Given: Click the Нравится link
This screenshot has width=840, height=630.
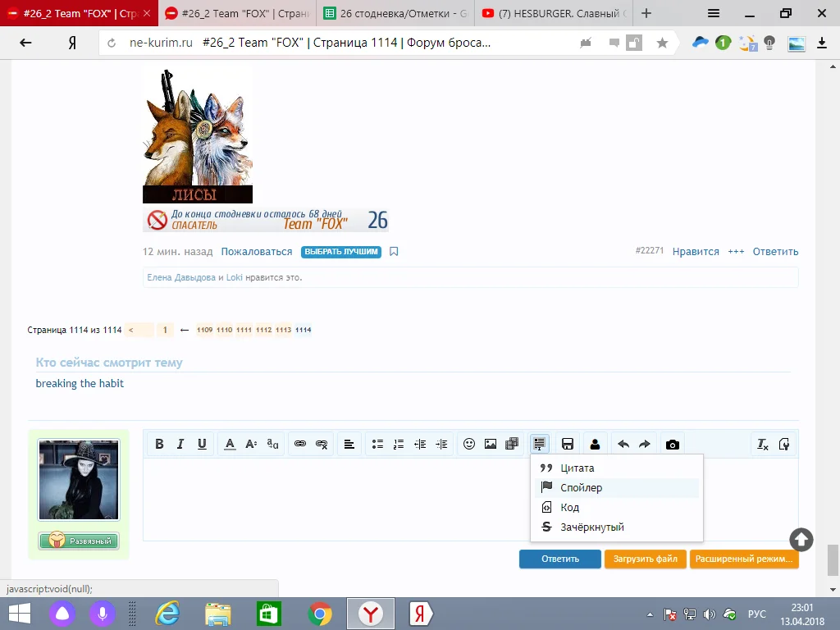Looking at the screenshot, I should click(696, 252).
